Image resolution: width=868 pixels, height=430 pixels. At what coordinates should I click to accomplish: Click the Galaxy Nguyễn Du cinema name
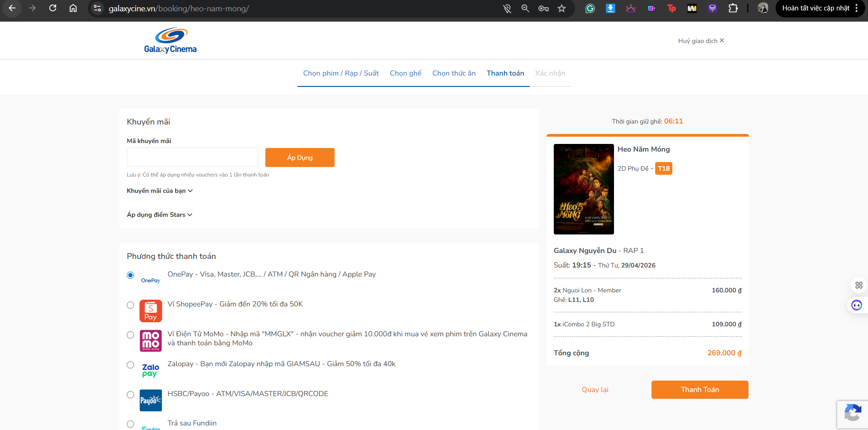pyautogui.click(x=585, y=251)
